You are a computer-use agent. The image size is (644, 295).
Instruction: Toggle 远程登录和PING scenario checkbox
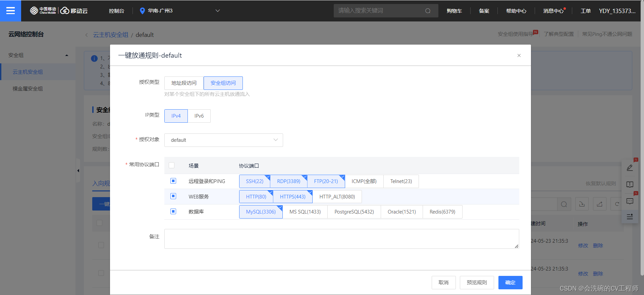173,181
